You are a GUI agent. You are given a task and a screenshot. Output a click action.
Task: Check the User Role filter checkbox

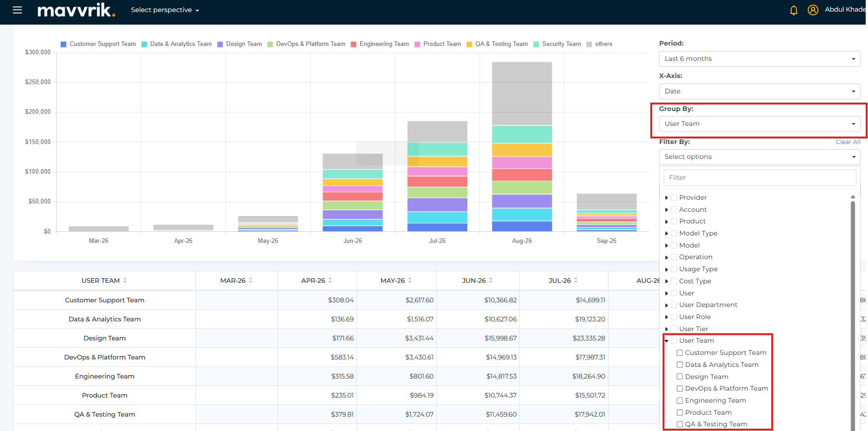coord(674,317)
